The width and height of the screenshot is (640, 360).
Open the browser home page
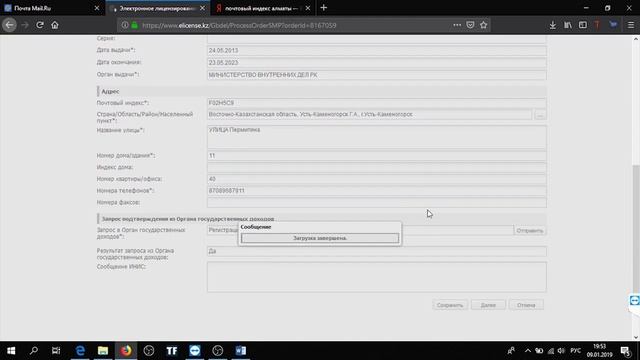[55, 25]
